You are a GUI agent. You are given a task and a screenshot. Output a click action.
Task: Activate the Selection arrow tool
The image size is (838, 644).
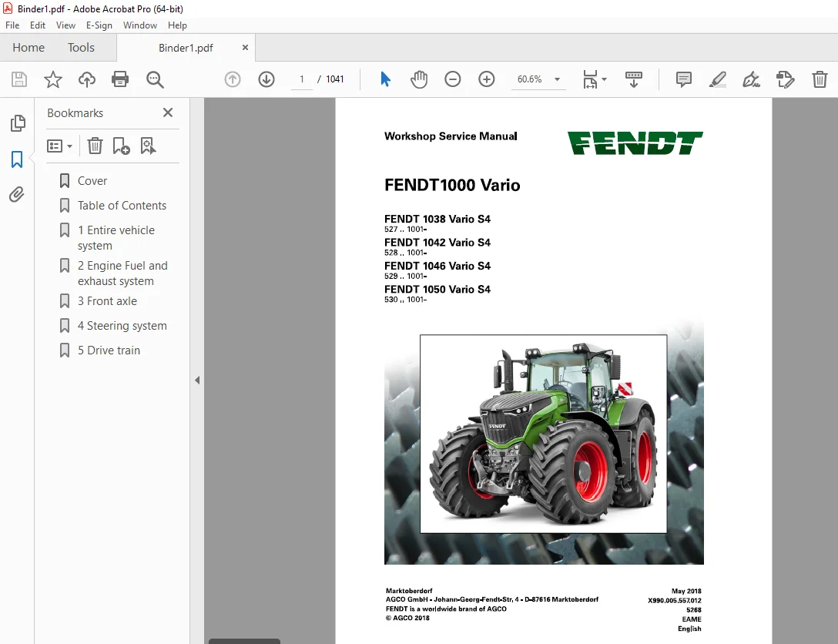pyautogui.click(x=385, y=79)
